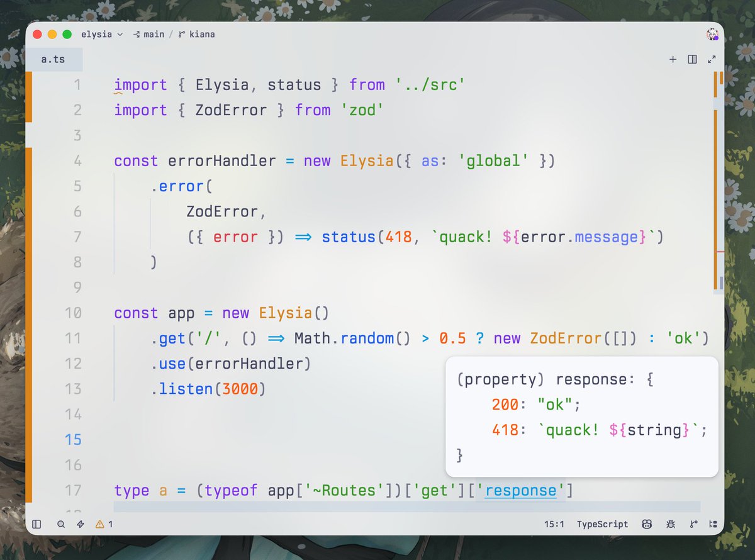
Task: Click 200 in the hover popup
Action: pyautogui.click(x=505, y=405)
